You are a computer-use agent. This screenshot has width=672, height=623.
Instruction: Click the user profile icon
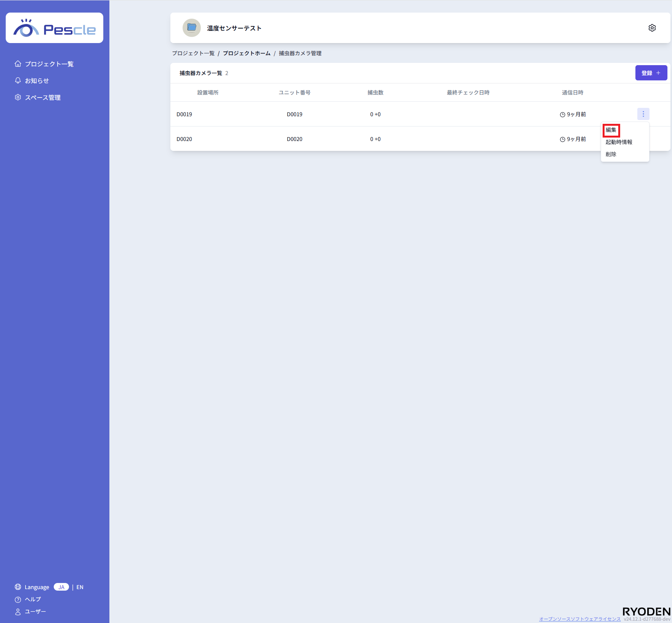(18, 612)
